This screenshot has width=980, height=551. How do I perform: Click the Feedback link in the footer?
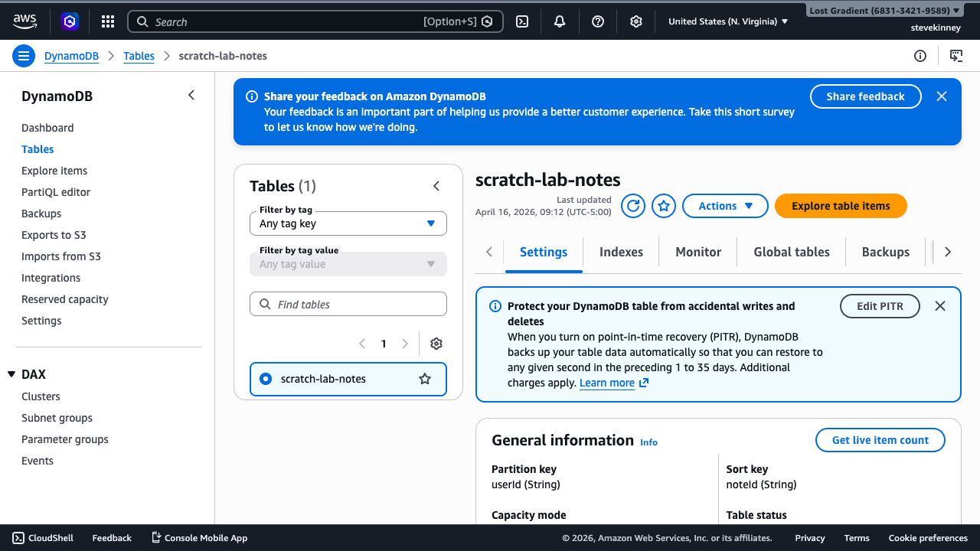click(x=112, y=538)
